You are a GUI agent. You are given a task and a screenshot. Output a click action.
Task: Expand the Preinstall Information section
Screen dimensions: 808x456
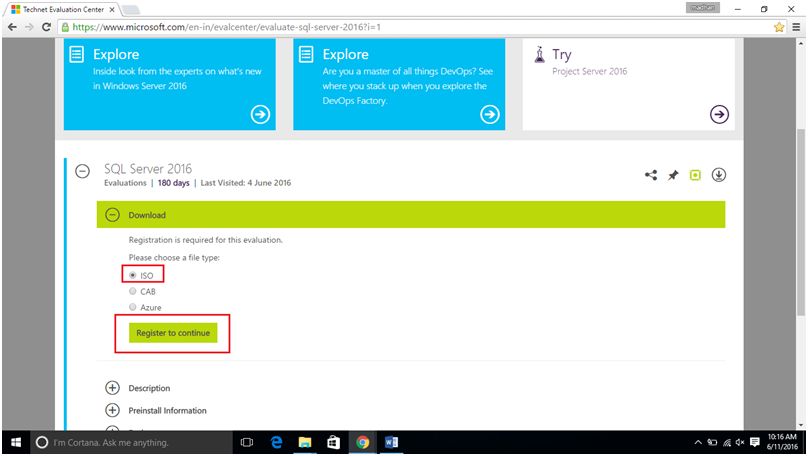point(112,410)
